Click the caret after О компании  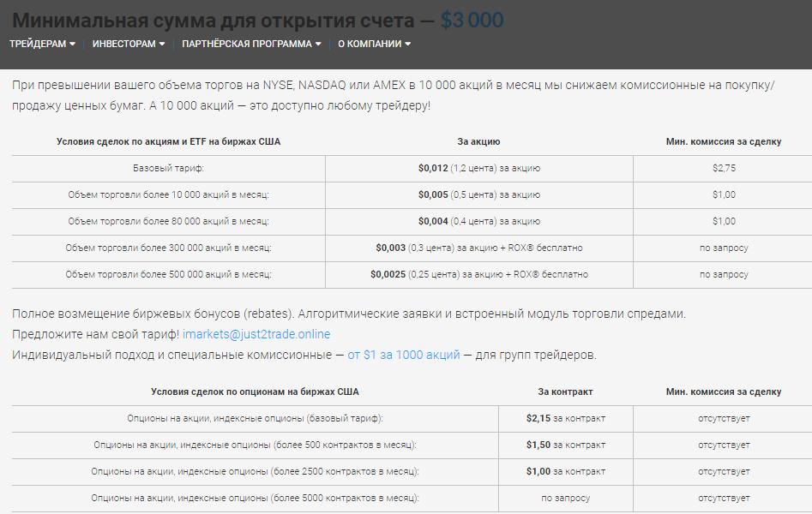click(407, 45)
